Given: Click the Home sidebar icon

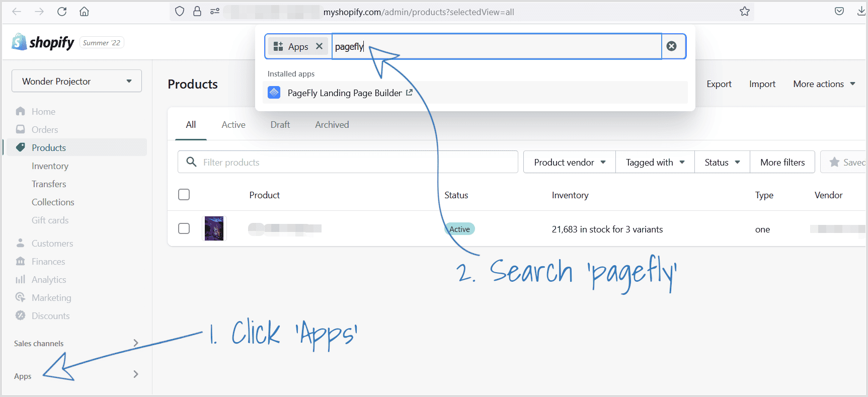Looking at the screenshot, I should pyautogui.click(x=21, y=111).
